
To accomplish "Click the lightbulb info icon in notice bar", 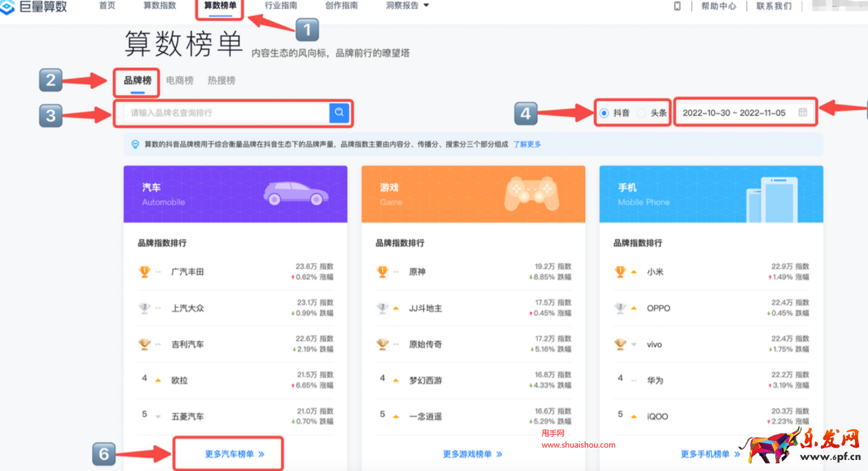I will [136, 145].
